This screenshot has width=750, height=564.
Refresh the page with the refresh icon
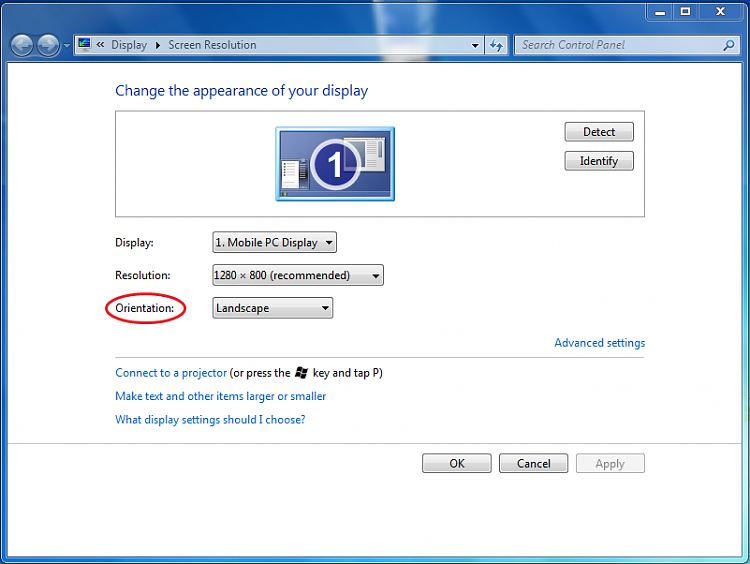(x=496, y=46)
